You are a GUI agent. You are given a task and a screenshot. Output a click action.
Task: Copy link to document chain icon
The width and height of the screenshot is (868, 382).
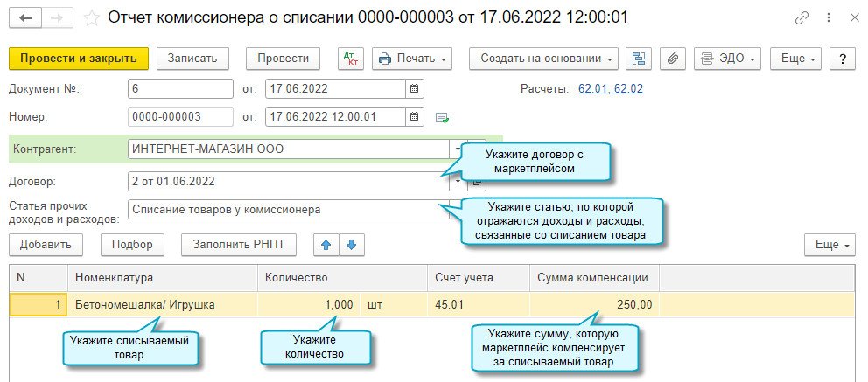pos(801,18)
